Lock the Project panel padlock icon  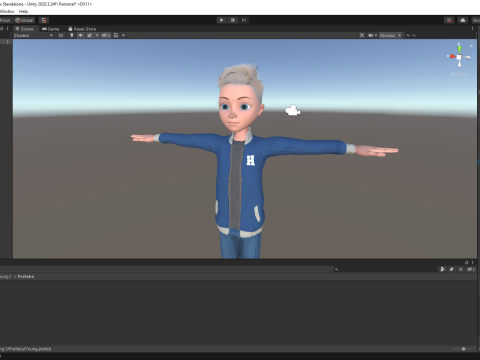pos(467,262)
